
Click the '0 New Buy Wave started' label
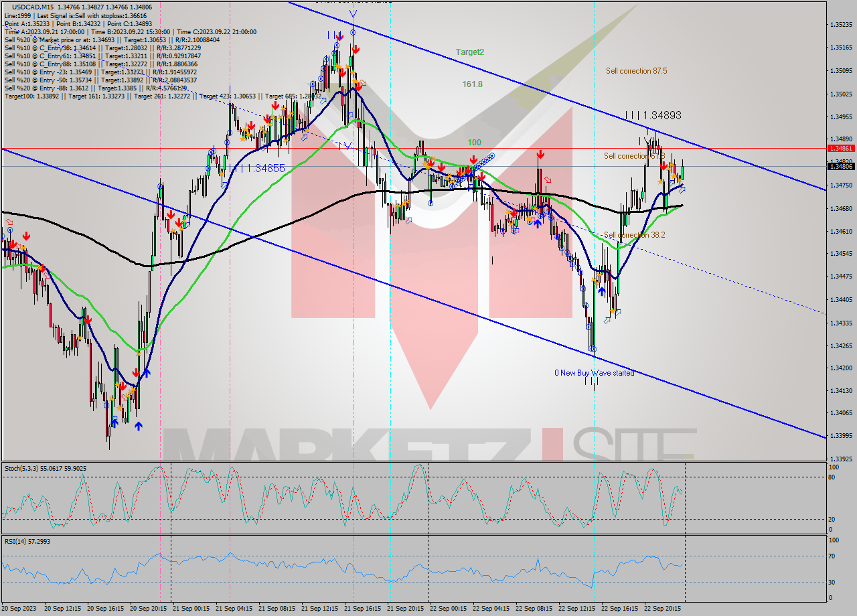click(x=594, y=373)
